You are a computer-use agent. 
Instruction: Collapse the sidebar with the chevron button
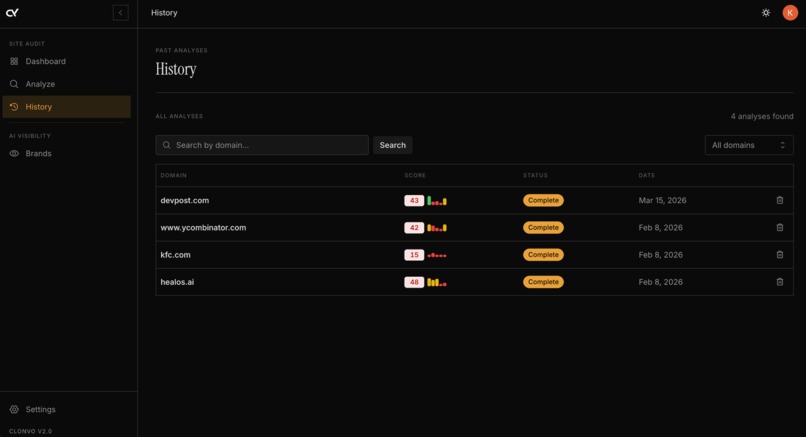click(120, 13)
